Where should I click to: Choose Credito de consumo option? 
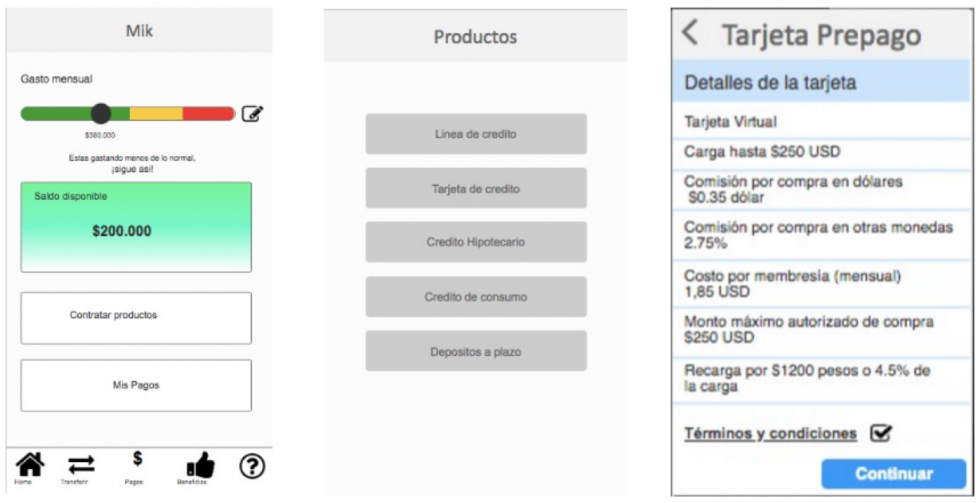pyautogui.click(x=476, y=297)
